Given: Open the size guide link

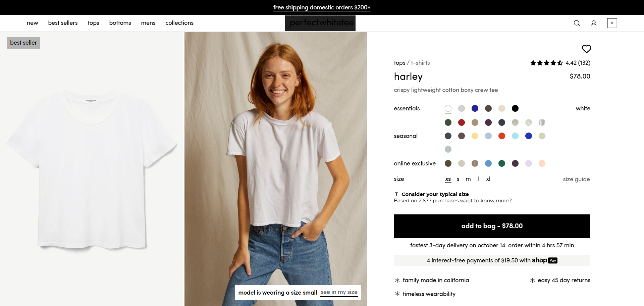Looking at the screenshot, I should pos(576,179).
